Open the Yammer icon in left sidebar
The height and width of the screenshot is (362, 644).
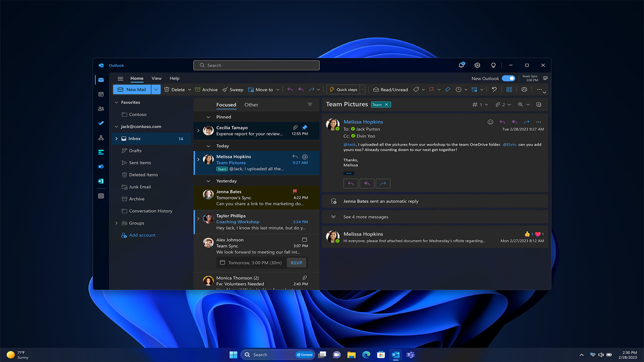pos(101,167)
